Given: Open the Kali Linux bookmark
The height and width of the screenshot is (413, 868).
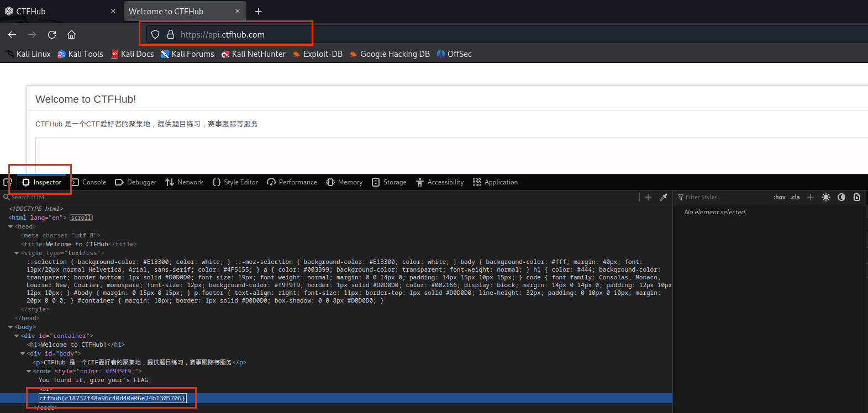Looking at the screenshot, I should tap(28, 54).
